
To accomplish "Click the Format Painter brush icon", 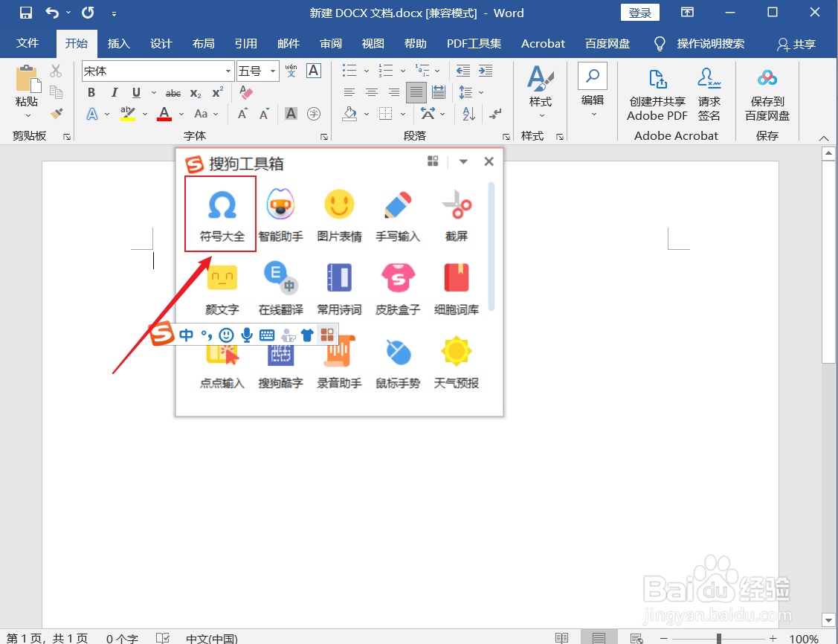I will point(56,113).
